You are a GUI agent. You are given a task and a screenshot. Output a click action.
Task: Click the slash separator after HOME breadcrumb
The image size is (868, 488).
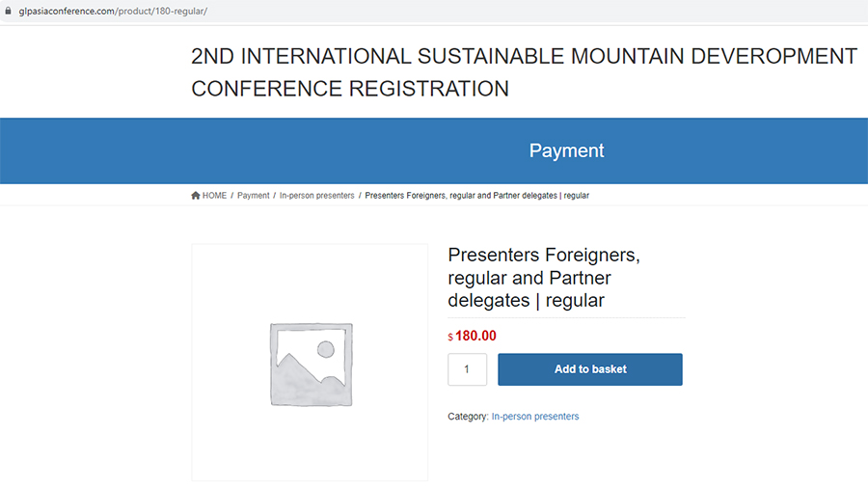[x=231, y=196]
